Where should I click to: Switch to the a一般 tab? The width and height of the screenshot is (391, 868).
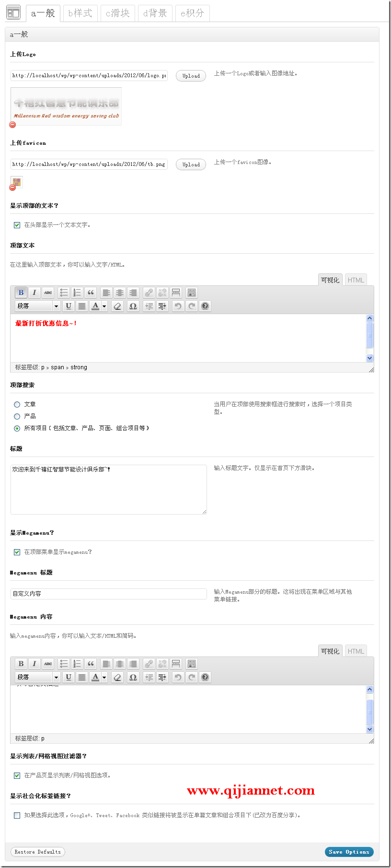43,13
